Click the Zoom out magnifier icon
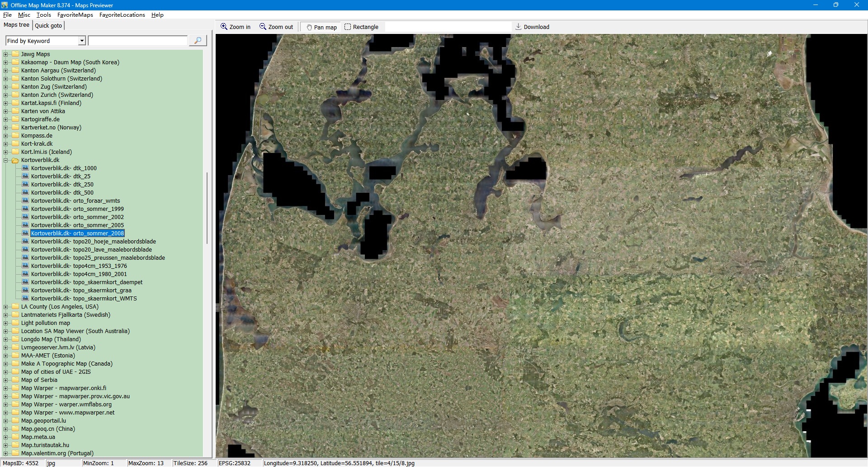 (263, 27)
